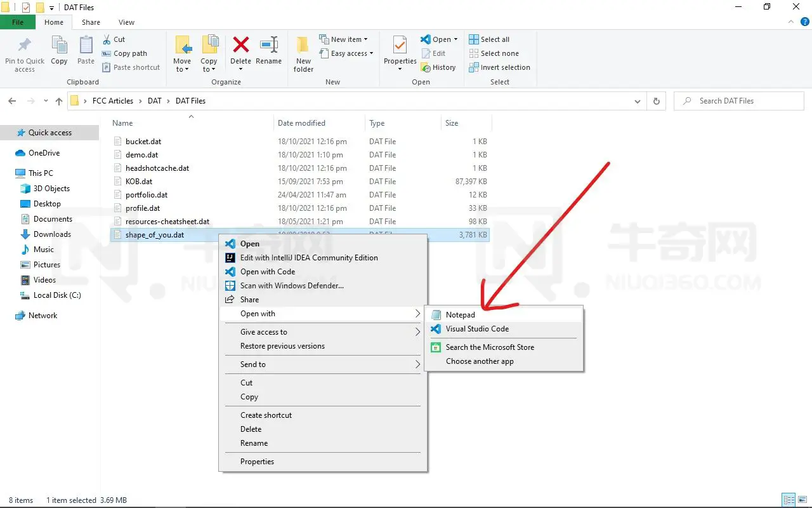Click the Up one level arrow
The width and height of the screenshot is (812, 508).
[59, 101]
